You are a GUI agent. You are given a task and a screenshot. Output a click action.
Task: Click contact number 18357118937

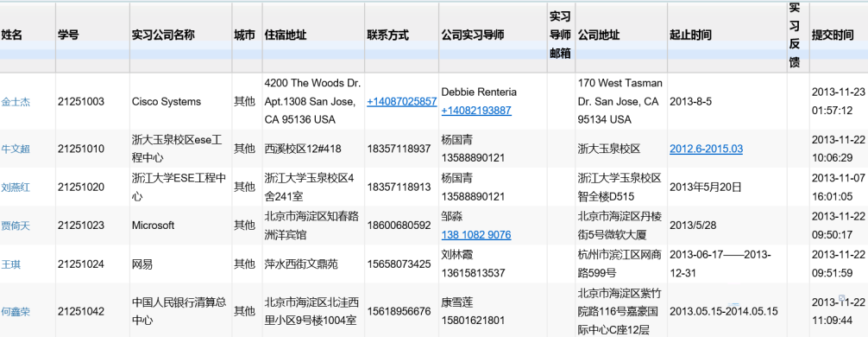click(x=399, y=149)
